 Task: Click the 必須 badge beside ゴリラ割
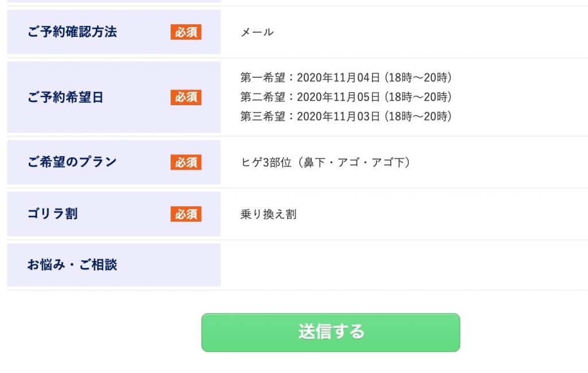186,214
